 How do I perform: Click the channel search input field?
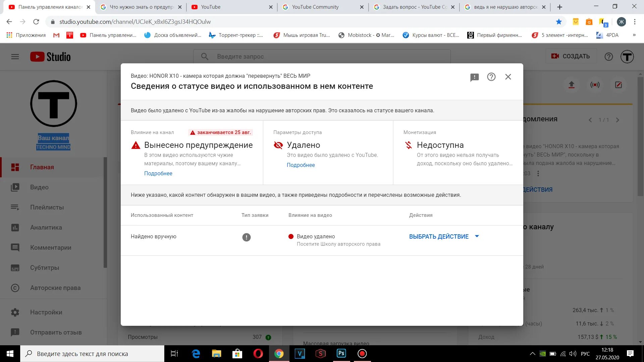click(x=322, y=56)
